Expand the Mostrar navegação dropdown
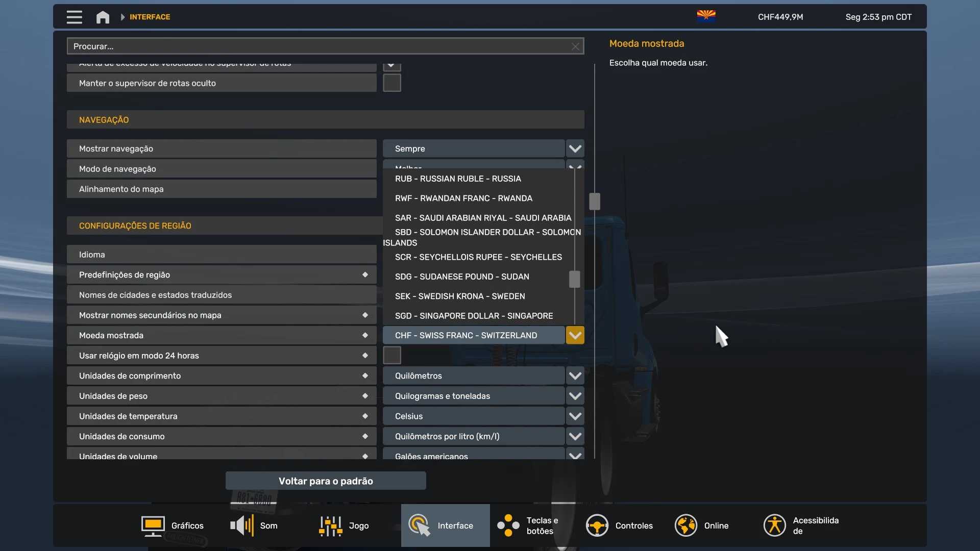 (x=575, y=148)
